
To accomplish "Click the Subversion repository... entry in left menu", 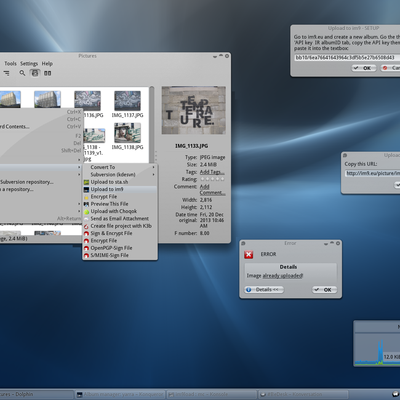I will (27, 182).
